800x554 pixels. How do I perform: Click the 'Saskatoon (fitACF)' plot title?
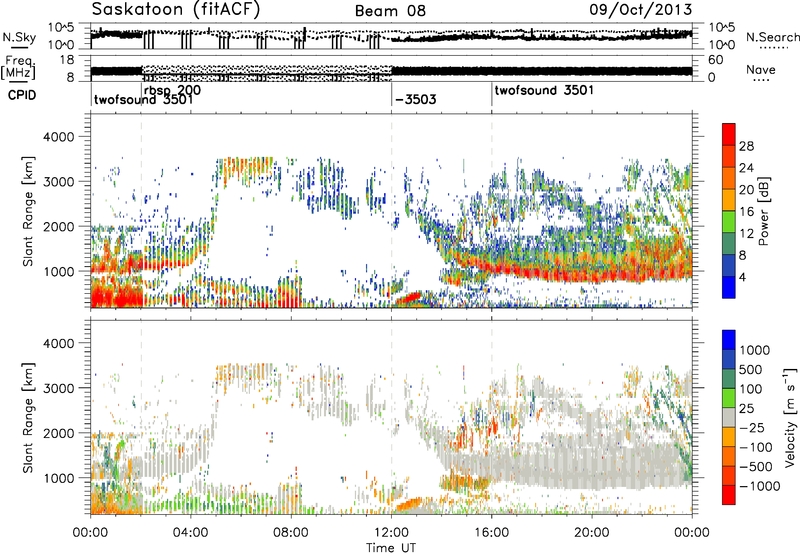pyautogui.click(x=176, y=9)
